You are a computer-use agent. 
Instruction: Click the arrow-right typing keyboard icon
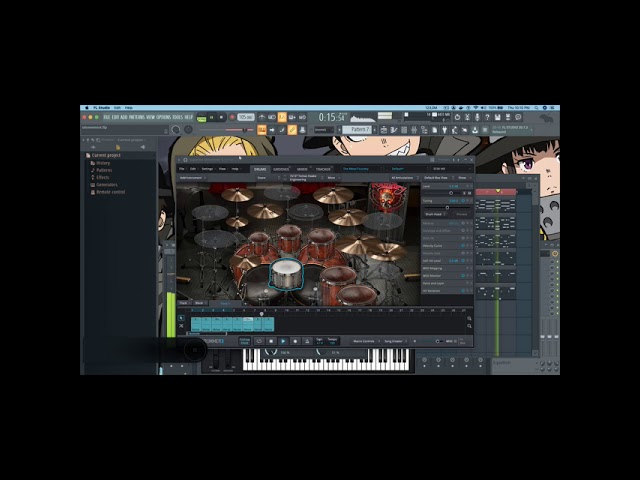[272, 130]
